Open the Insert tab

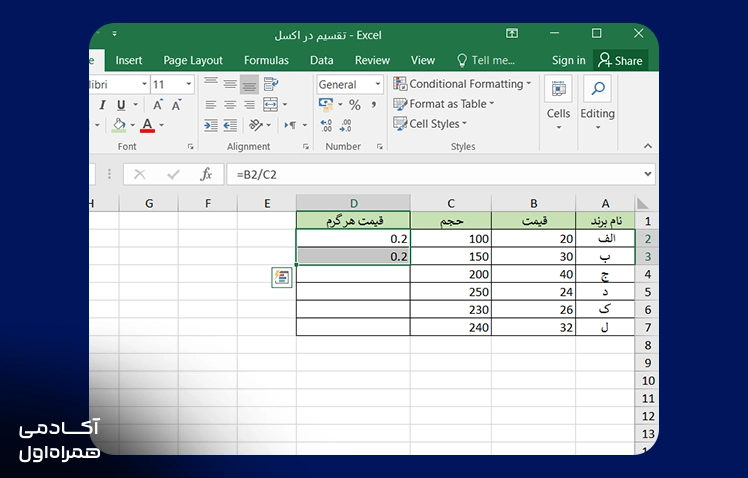pos(129,60)
